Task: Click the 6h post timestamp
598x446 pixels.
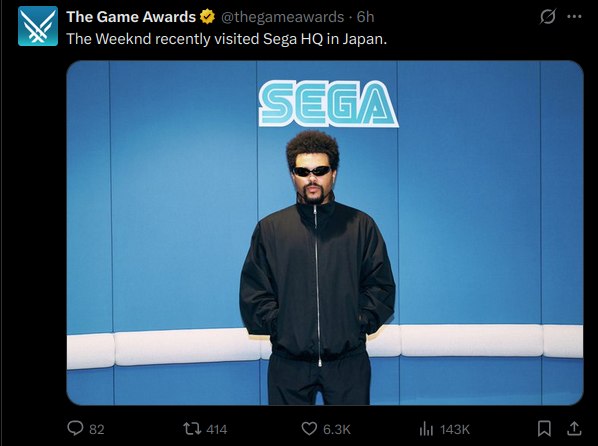Action: [365, 17]
